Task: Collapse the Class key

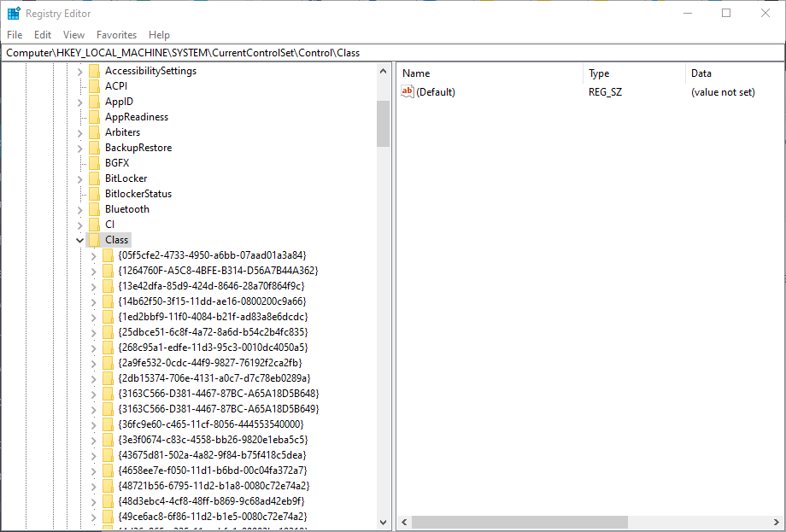Action: click(79, 241)
